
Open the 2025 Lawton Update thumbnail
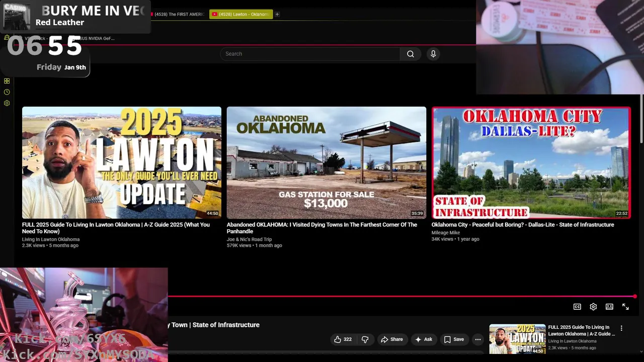(122, 162)
